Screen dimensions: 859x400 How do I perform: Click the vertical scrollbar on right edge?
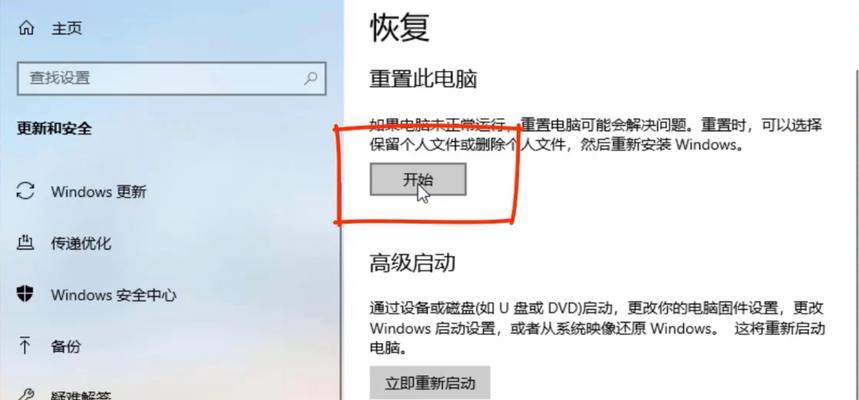(856, 236)
